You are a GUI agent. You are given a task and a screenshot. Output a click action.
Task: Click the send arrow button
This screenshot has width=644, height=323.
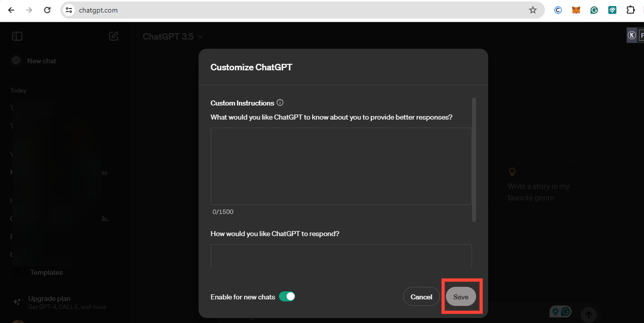pyautogui.click(x=589, y=314)
